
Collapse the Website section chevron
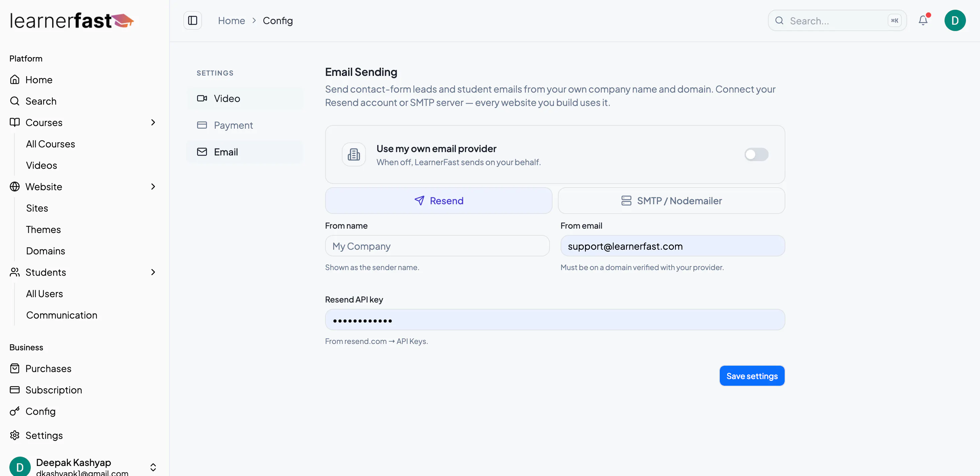(x=153, y=187)
